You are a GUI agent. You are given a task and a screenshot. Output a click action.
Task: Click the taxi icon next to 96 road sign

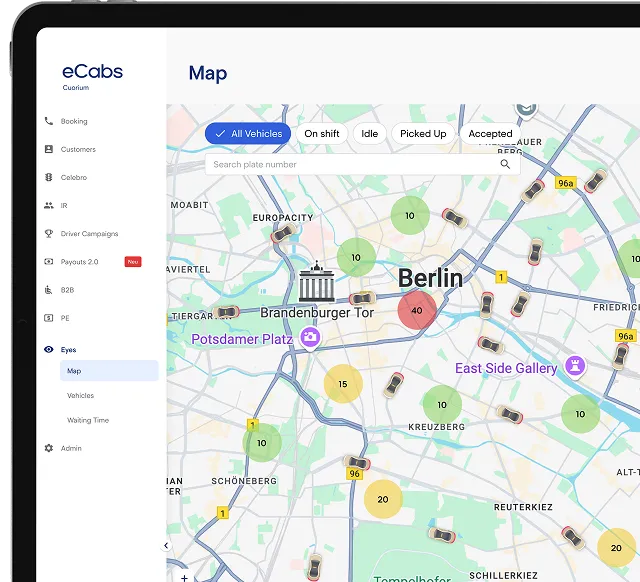tap(357, 463)
